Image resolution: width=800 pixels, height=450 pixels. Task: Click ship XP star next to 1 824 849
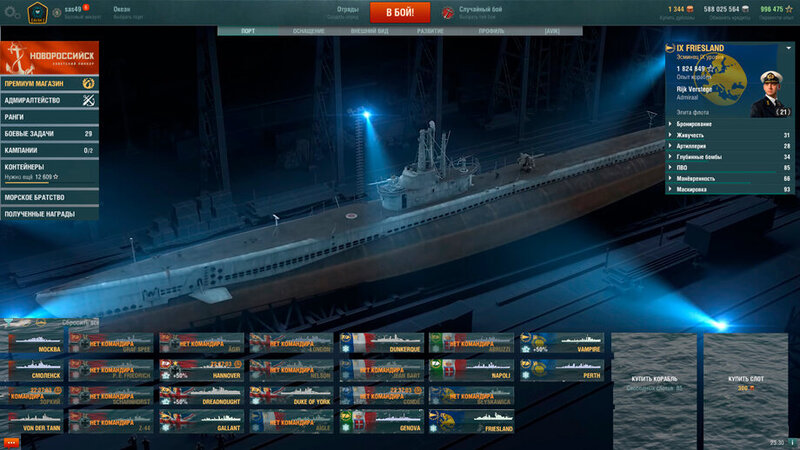[710, 68]
